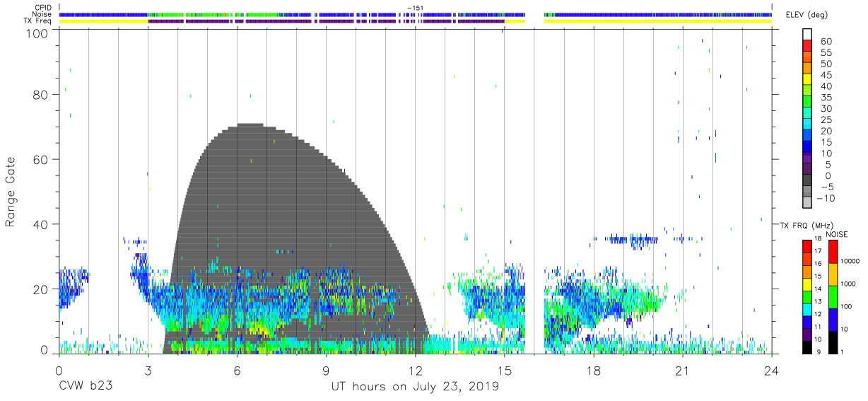Select the white top segment of elevation colorbar

[807, 35]
